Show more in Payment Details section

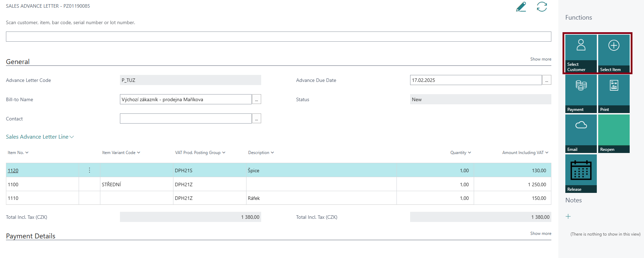click(x=541, y=233)
